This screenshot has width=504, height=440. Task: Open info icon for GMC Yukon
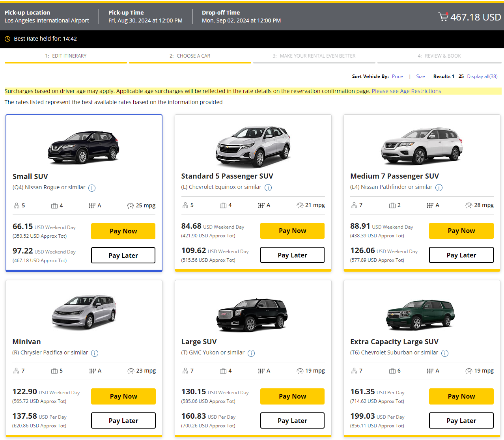(x=251, y=353)
